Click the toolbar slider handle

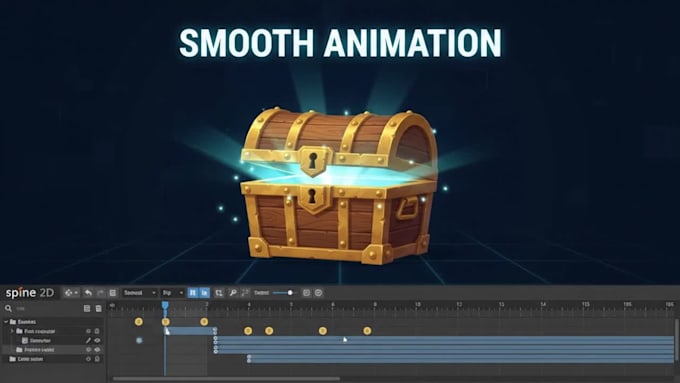coord(290,293)
